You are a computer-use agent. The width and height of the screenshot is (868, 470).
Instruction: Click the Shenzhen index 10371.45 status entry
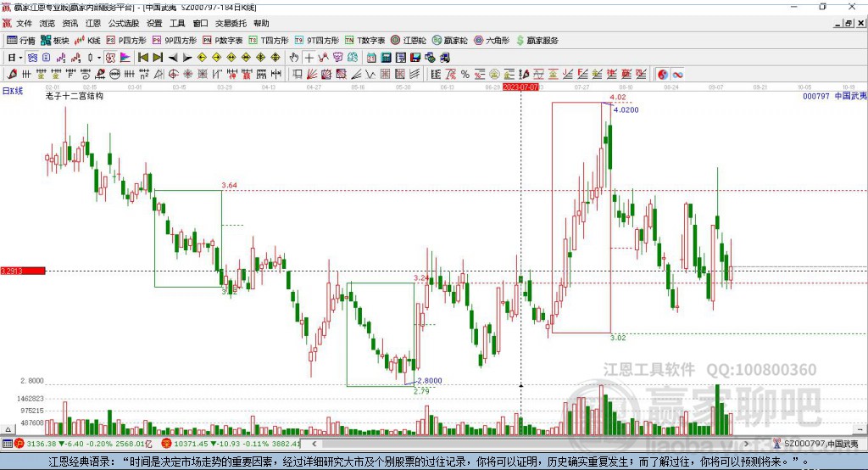pyautogui.click(x=231, y=444)
